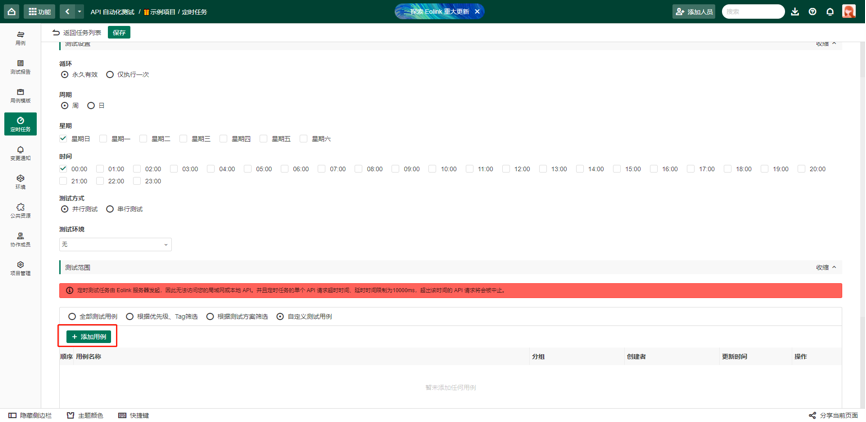This screenshot has height=422, width=866.
Task: Click 更新时间 column header
Action: (735, 357)
